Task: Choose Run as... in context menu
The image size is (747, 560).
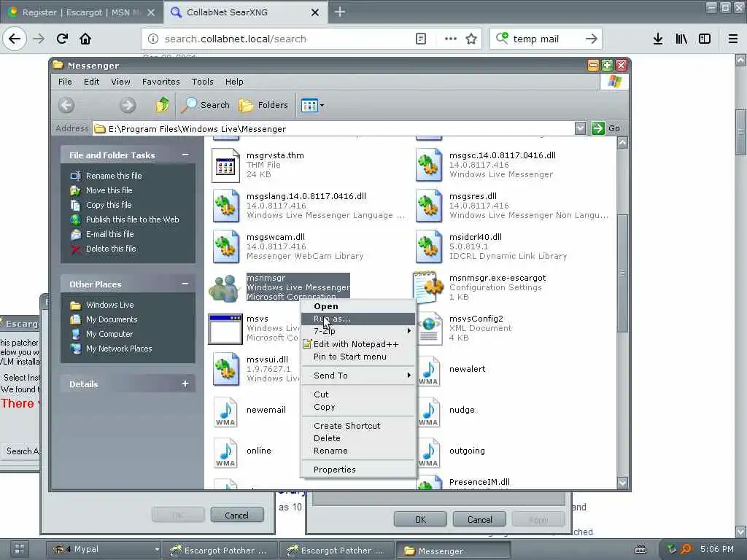Action: [358, 319]
